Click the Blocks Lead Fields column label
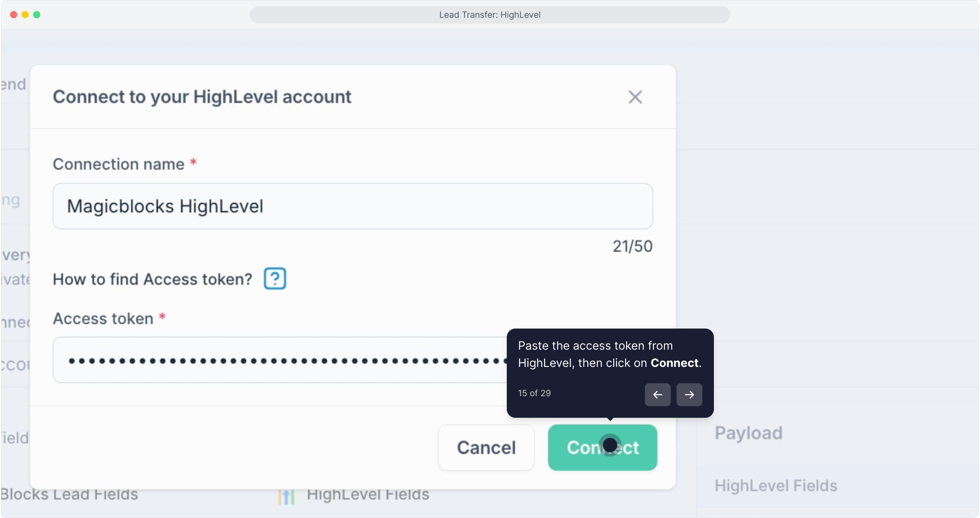This screenshot has width=980, height=518. 70,494
